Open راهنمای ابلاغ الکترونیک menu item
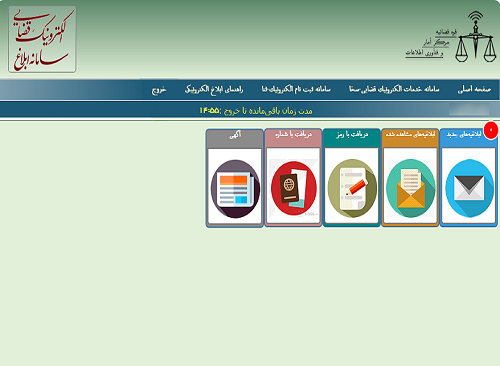The width and height of the screenshot is (500, 366). [x=214, y=89]
